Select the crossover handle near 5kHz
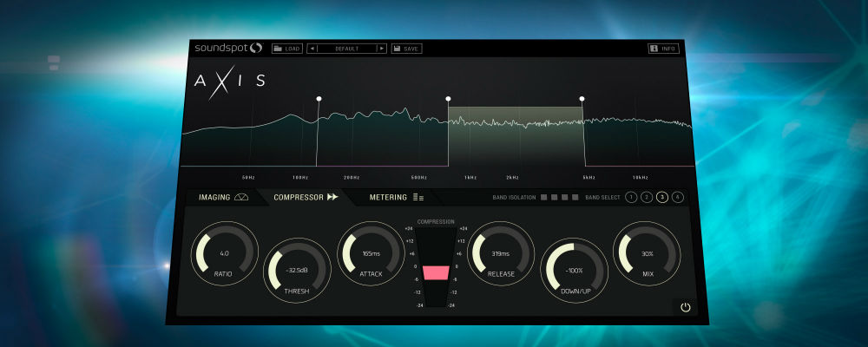868x347 pixels. [582, 99]
